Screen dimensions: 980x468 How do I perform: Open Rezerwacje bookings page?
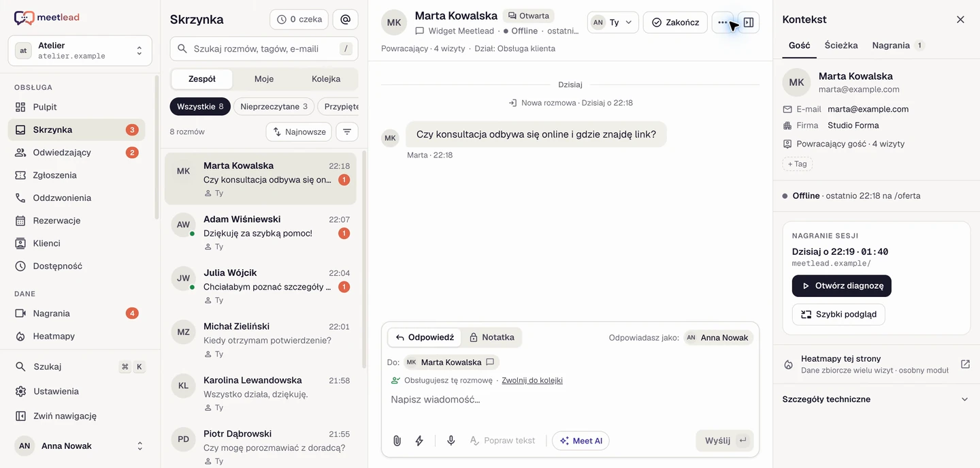click(76, 221)
